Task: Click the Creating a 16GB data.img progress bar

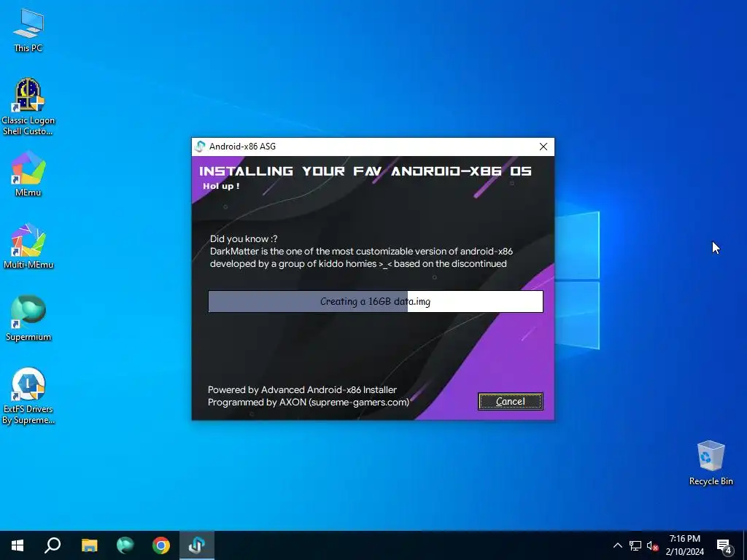Action: pos(376,301)
